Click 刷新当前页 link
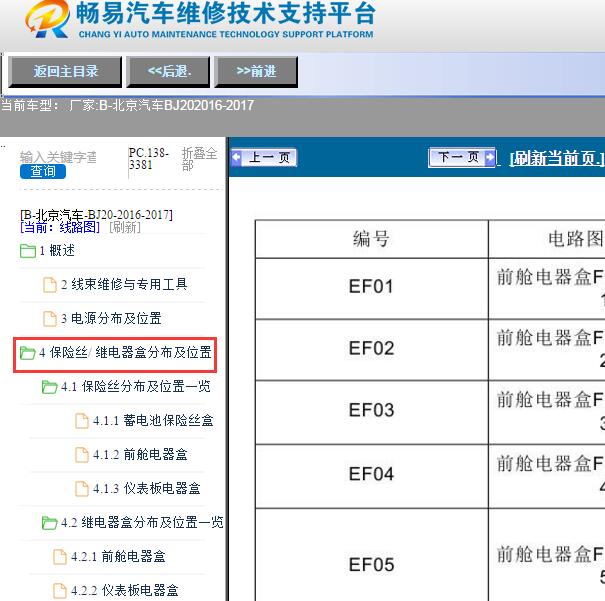 557,158
